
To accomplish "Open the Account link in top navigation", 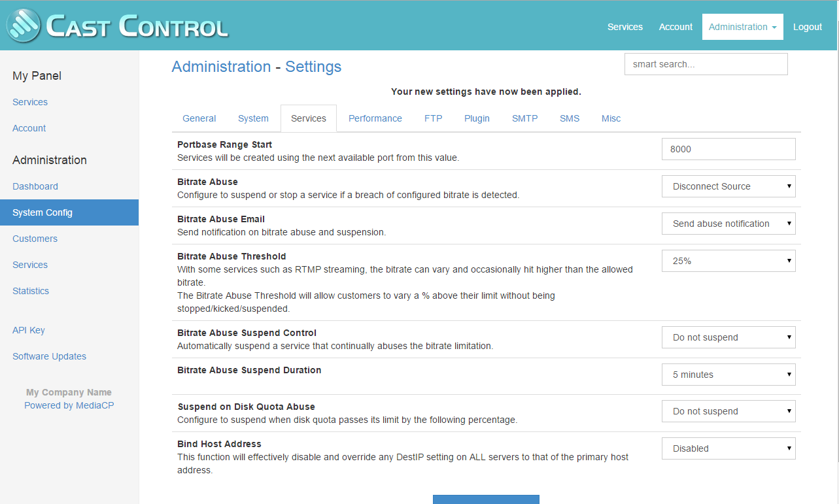I will coord(676,27).
